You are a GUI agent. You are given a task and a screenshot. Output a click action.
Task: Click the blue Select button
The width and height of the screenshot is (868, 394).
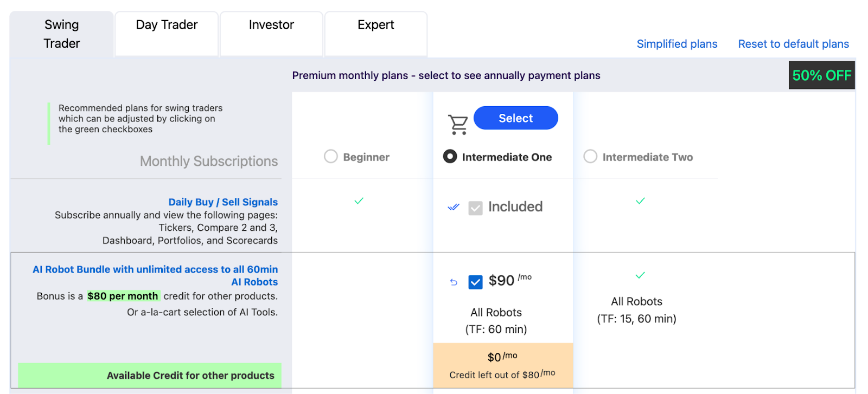pyautogui.click(x=515, y=118)
